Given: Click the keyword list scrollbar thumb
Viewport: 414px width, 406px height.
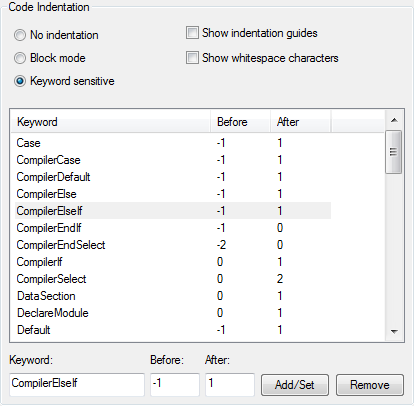Looking at the screenshot, I should (393, 152).
